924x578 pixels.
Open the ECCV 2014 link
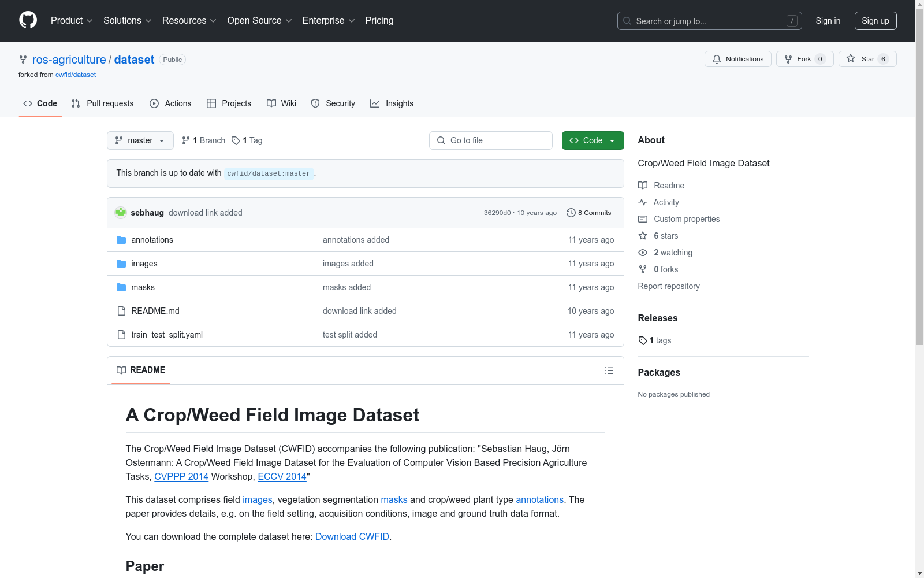click(x=282, y=476)
